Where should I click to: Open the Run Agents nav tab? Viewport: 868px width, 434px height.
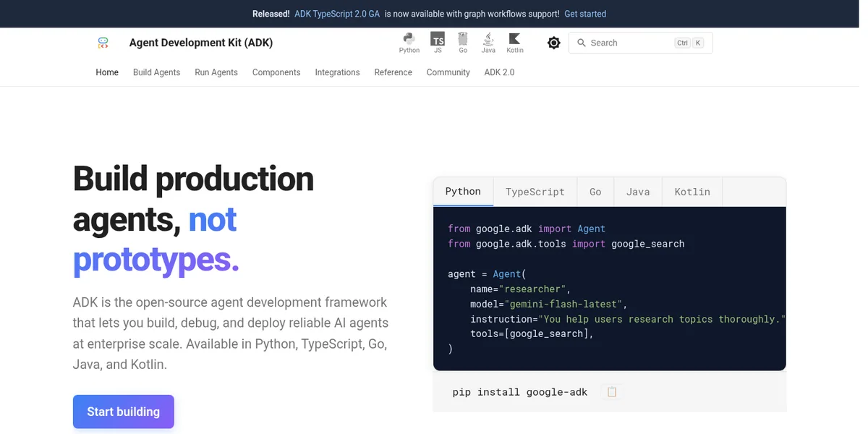point(216,72)
